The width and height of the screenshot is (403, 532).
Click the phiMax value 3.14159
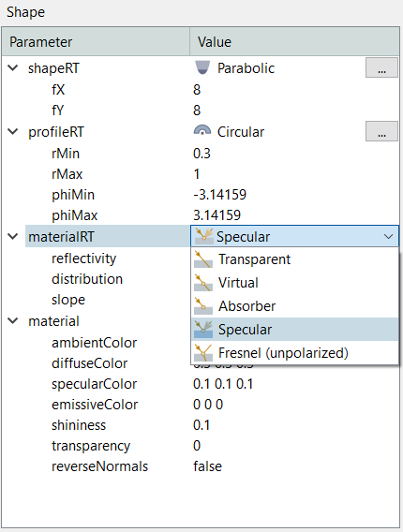(x=216, y=215)
